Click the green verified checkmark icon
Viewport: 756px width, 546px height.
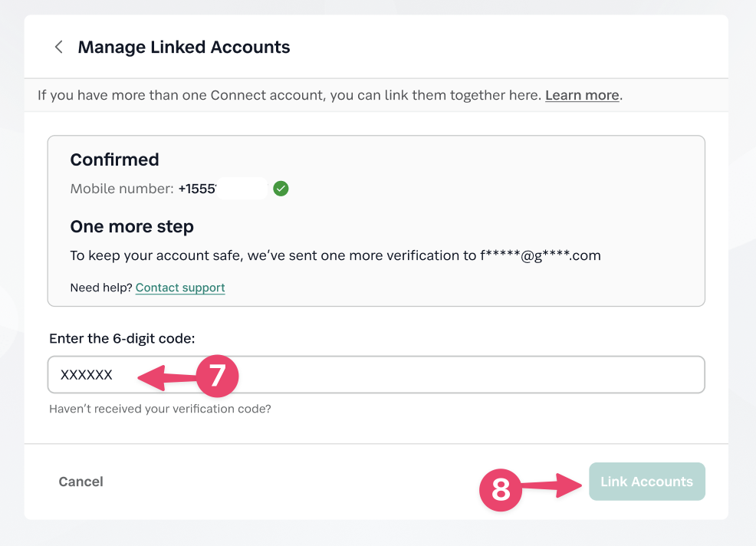point(281,188)
